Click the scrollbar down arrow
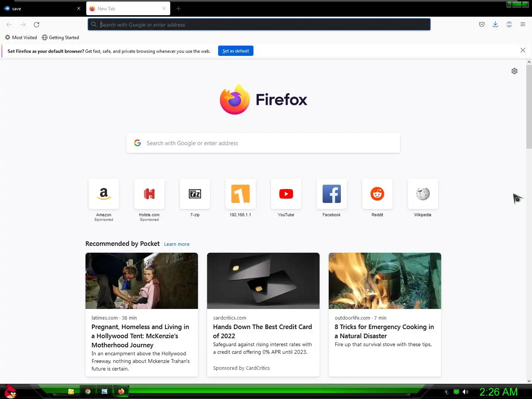The width and height of the screenshot is (532, 399). pos(529,381)
